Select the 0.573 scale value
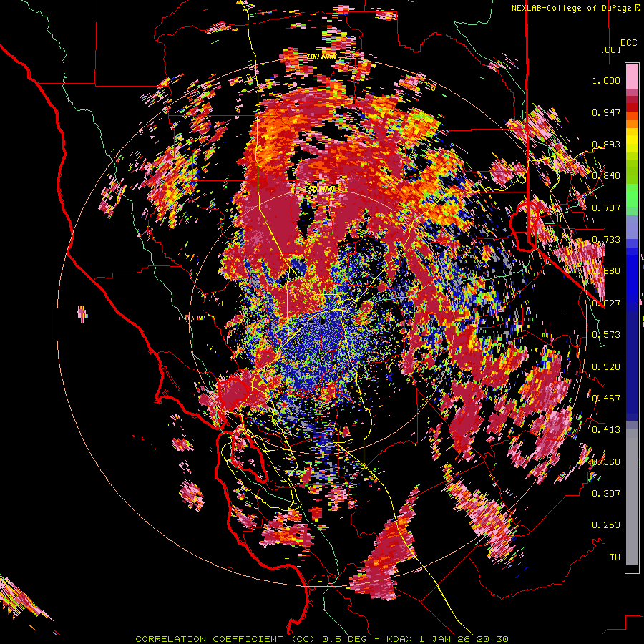Screen dimensions: 644x644 606,335
